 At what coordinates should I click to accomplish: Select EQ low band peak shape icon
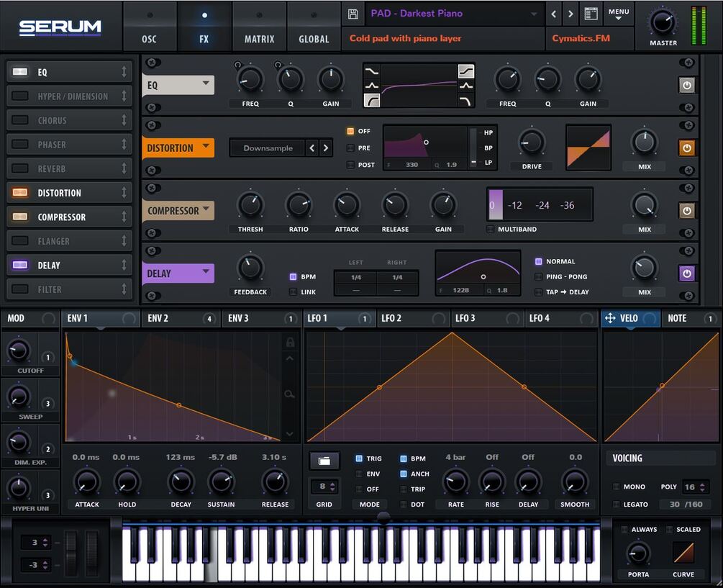coord(372,86)
